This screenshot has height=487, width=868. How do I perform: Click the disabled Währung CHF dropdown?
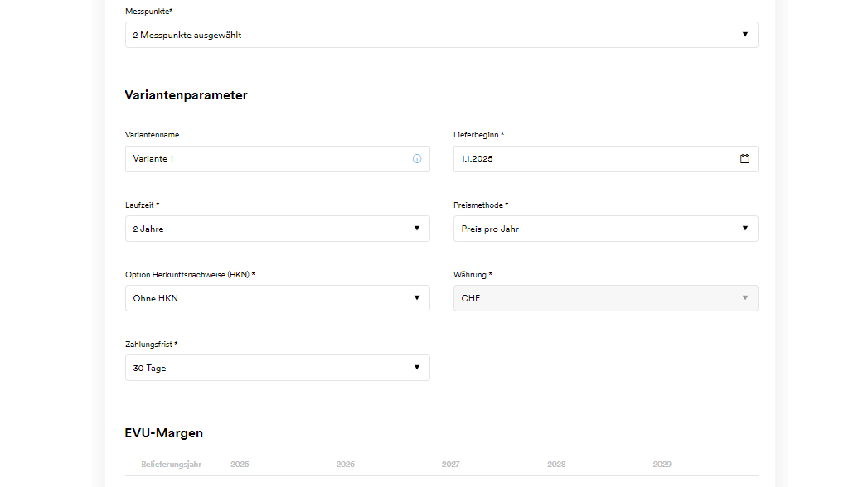pos(605,298)
